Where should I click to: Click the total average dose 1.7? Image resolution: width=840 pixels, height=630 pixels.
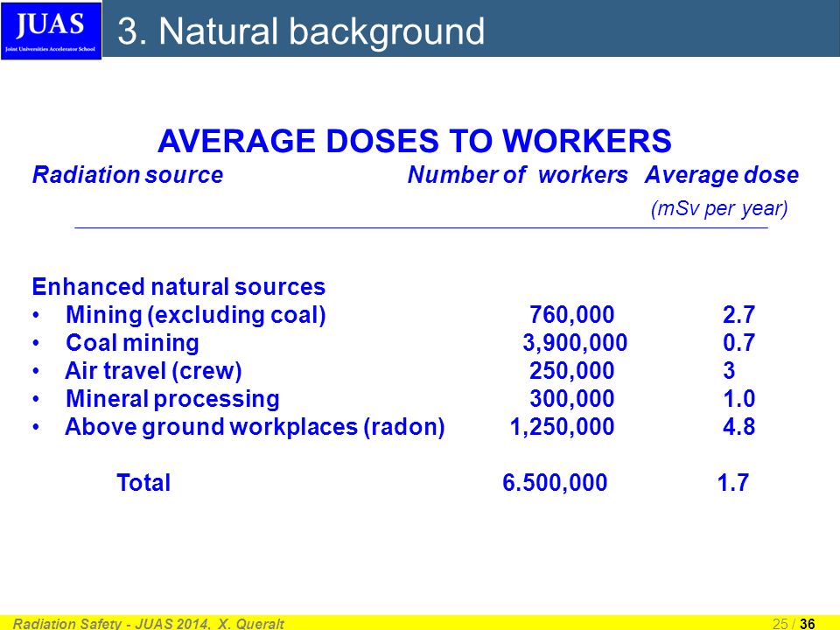(x=733, y=483)
